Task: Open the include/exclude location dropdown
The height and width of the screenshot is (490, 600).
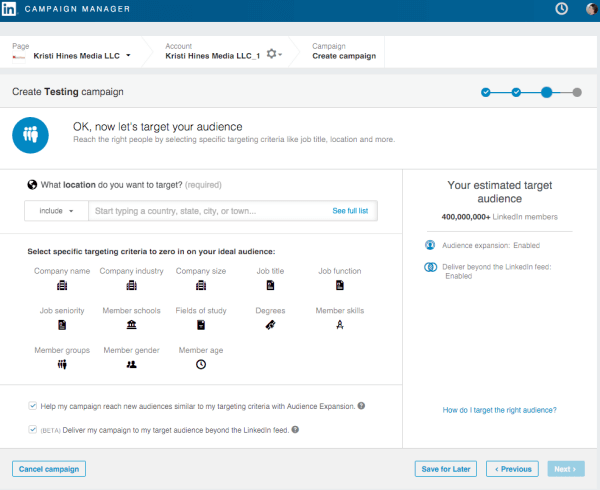Action: point(56,211)
